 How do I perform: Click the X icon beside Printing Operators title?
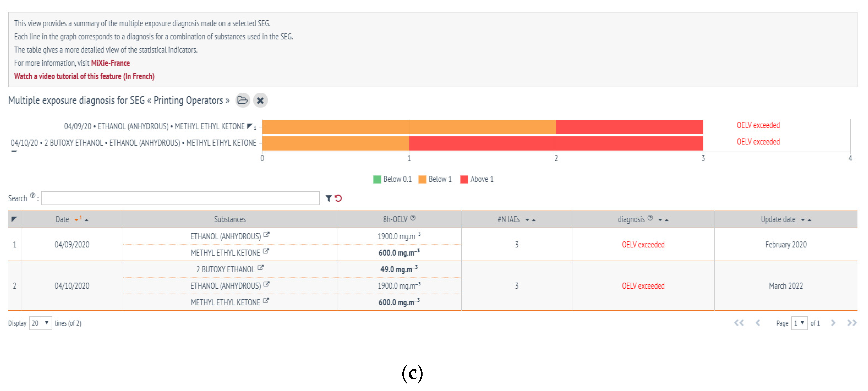point(260,100)
